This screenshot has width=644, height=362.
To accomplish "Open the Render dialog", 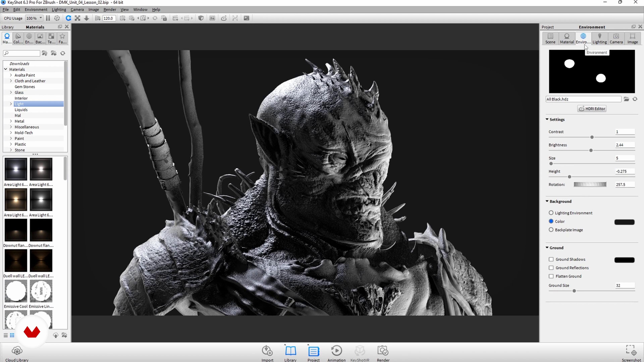I will pos(383,353).
